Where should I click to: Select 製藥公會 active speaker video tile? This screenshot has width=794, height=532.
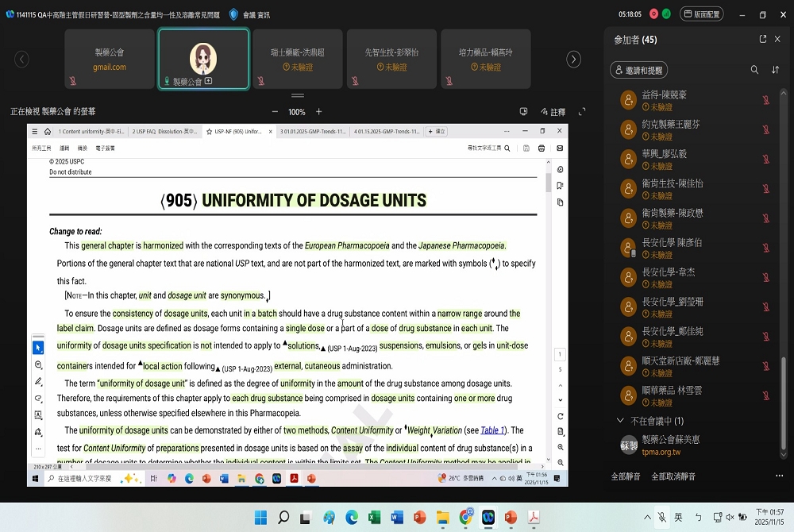coord(203,59)
